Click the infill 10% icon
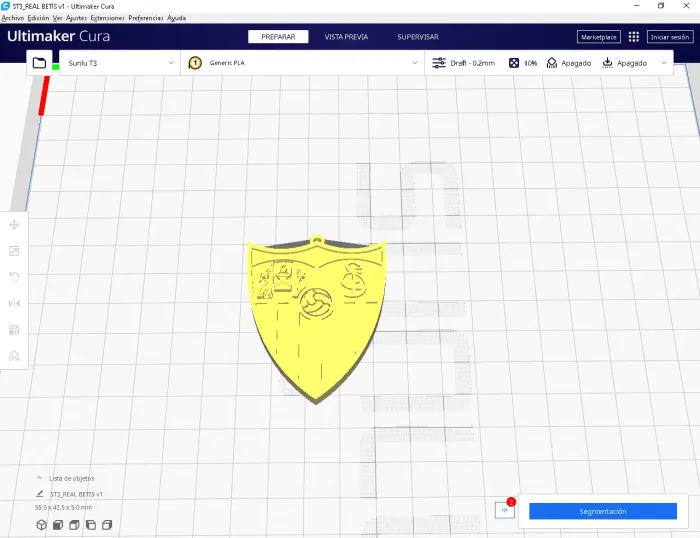The image size is (700, 538). (x=514, y=63)
